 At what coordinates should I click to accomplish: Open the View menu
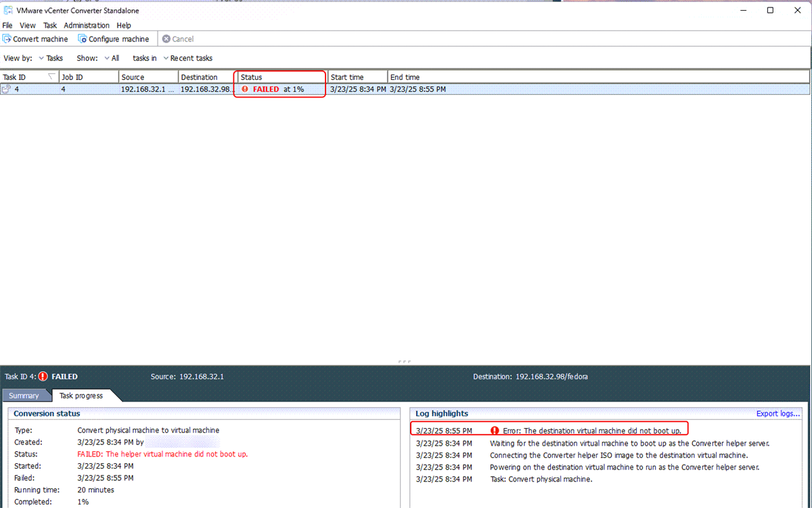28,25
